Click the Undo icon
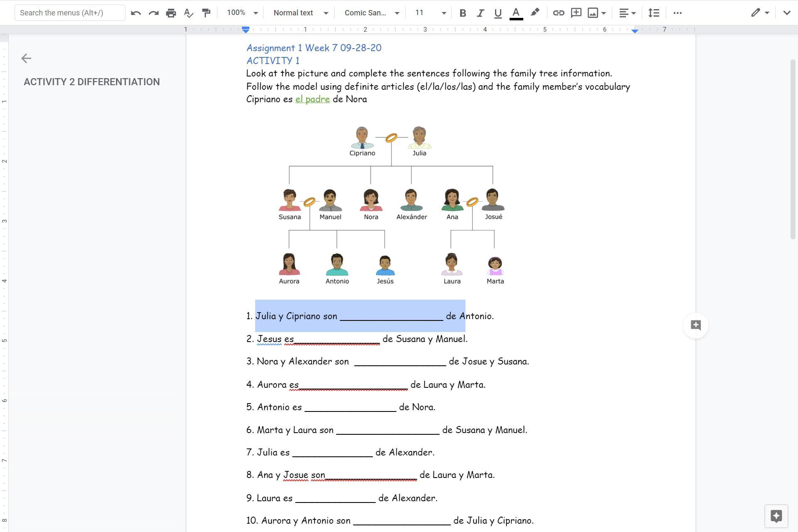 tap(135, 13)
